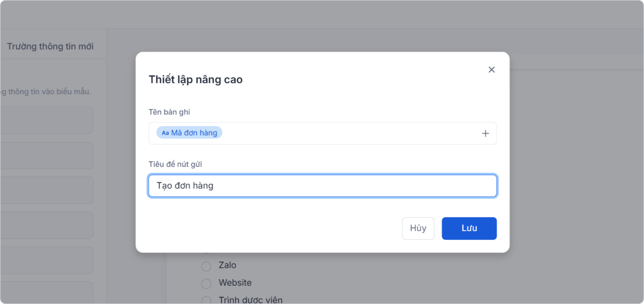
Task: Select the Trình dược viên radio option
Action: pos(206,300)
